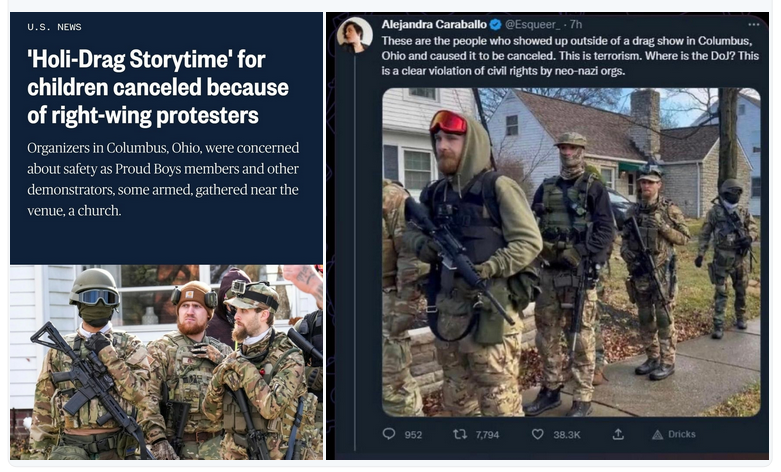The width and height of the screenshot is (781, 472).
Task: Click the Dricks label on the tweet
Action: (x=681, y=434)
